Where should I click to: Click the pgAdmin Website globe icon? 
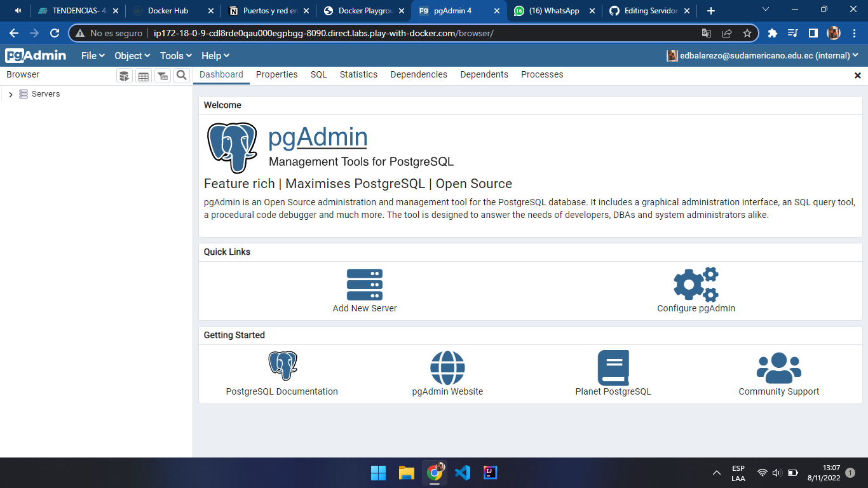(447, 368)
